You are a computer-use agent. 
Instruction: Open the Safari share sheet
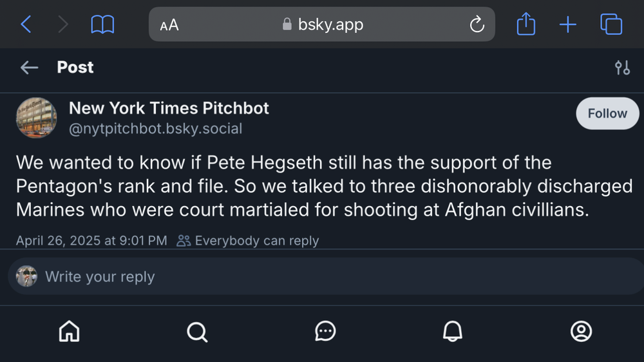(x=526, y=24)
